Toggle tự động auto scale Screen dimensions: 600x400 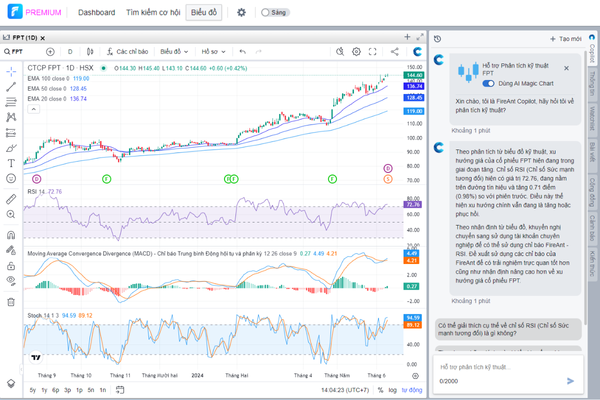[412, 390]
